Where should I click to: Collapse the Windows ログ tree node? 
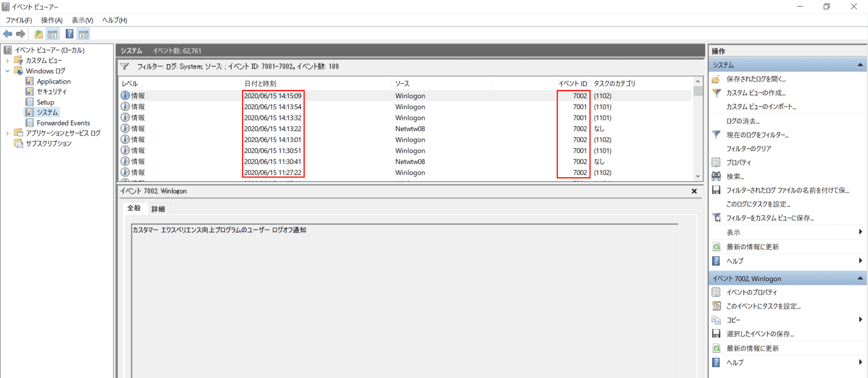7,71
